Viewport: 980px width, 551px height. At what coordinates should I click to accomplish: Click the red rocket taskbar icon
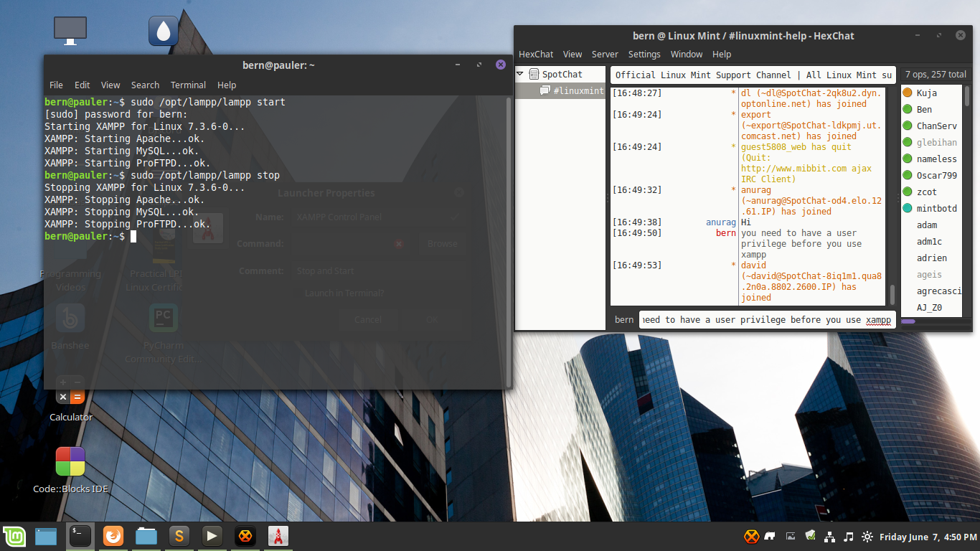point(278,536)
